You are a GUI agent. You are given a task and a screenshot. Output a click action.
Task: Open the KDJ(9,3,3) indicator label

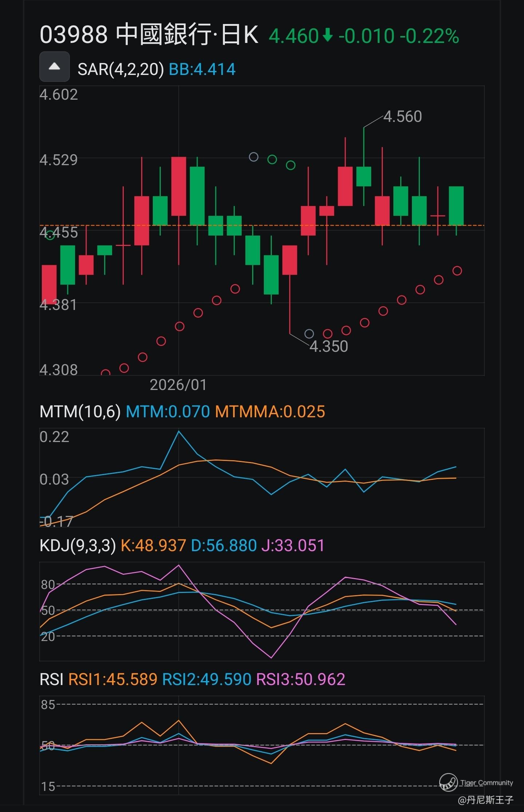[x=78, y=546]
